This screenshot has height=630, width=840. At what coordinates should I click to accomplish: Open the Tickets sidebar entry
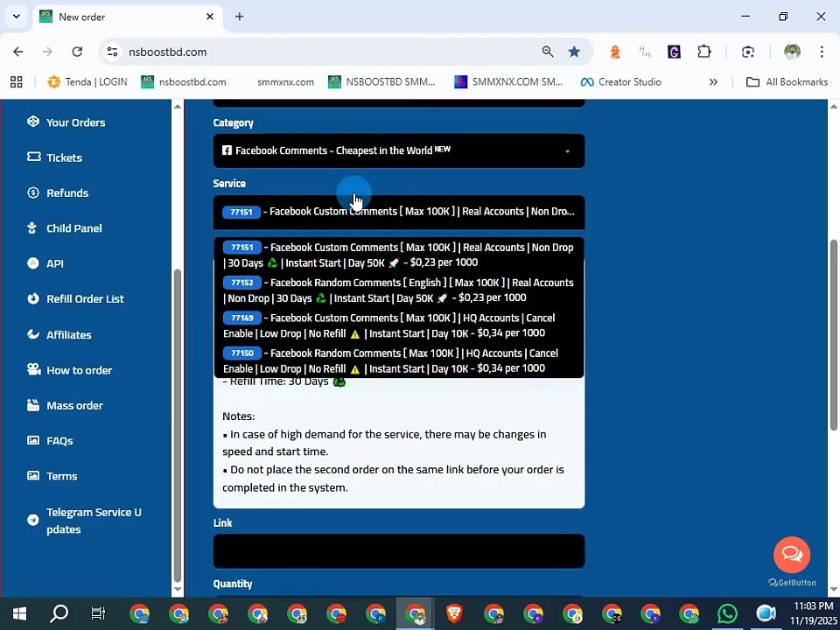[x=64, y=157]
